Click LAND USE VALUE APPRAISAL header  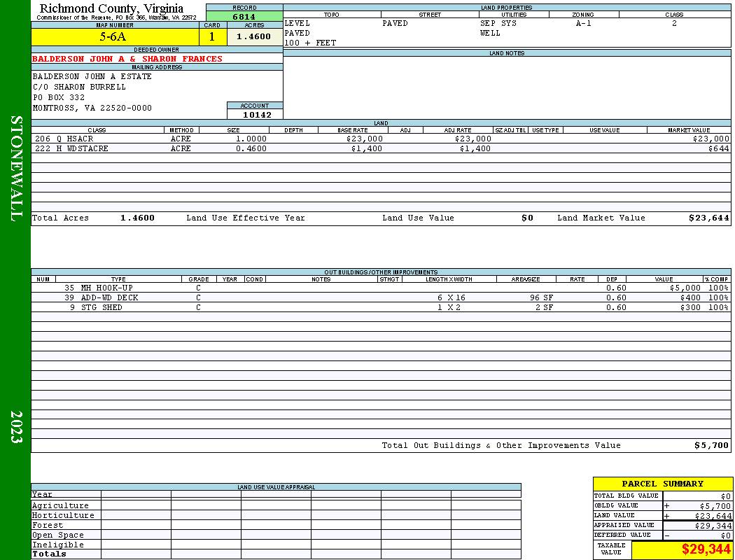276,487
